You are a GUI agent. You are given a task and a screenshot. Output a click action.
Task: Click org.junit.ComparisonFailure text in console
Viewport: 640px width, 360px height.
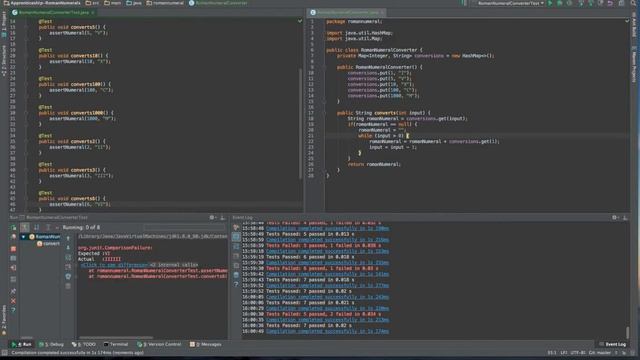tap(115, 248)
